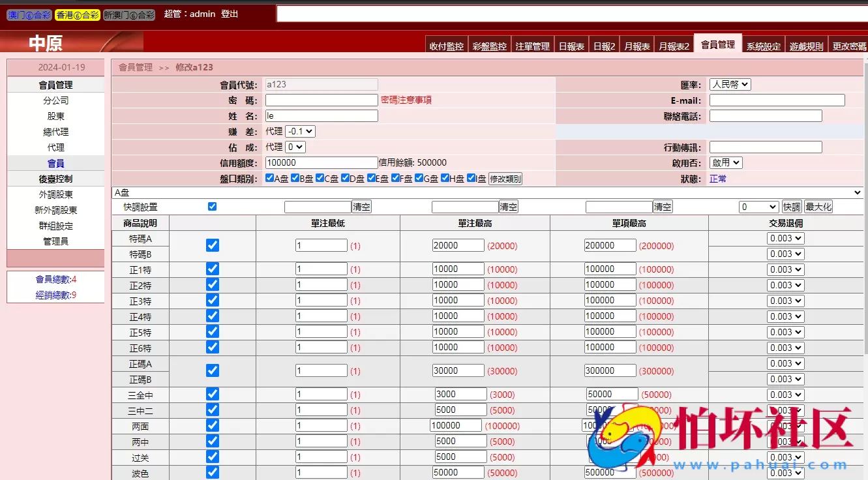Uncheck the 正3特 enable checkbox
The image size is (868, 480).
(212, 300)
